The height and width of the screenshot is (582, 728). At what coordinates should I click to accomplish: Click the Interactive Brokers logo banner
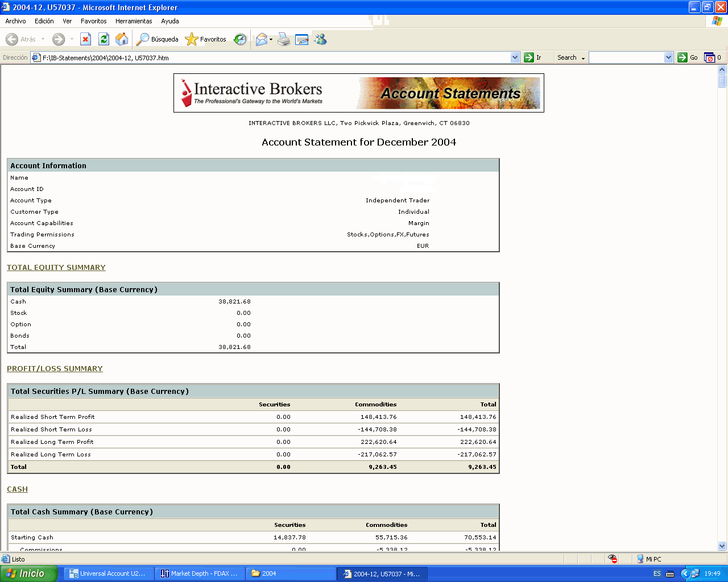point(359,93)
